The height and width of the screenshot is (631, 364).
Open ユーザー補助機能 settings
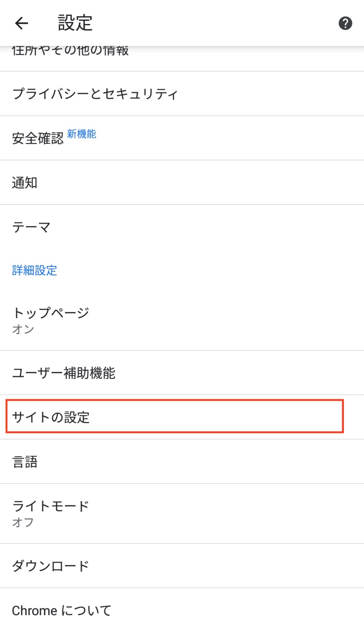pyautogui.click(x=64, y=373)
